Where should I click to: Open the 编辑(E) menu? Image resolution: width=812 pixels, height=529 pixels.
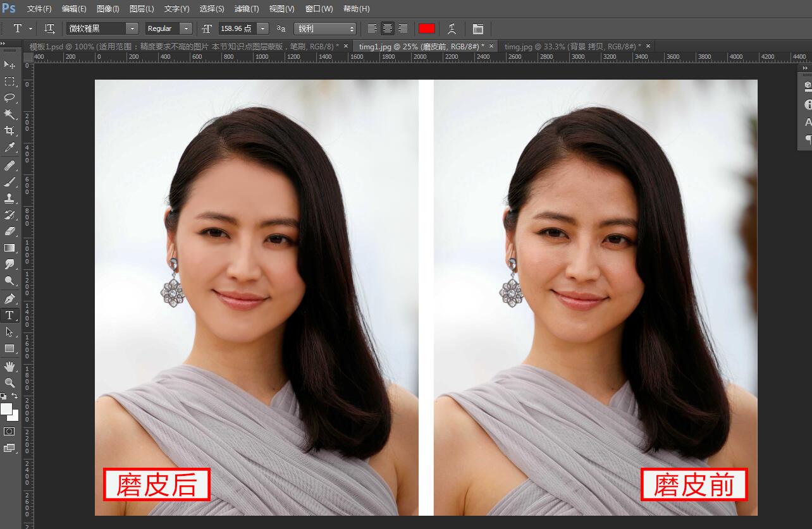pos(74,9)
